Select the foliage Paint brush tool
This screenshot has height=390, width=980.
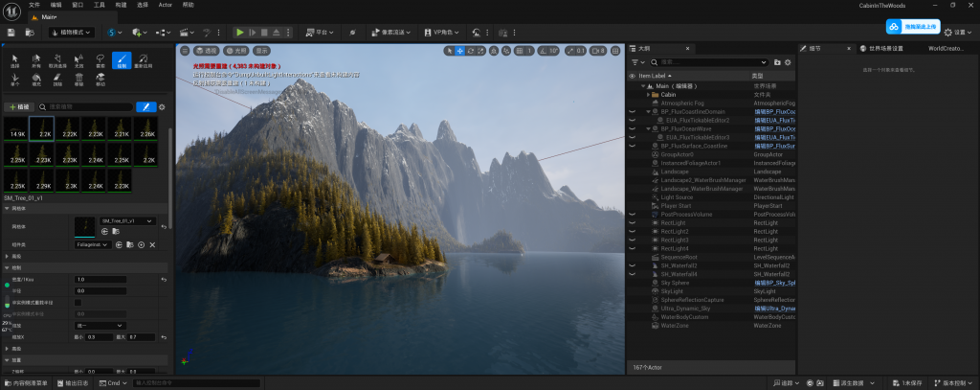pyautogui.click(x=122, y=60)
